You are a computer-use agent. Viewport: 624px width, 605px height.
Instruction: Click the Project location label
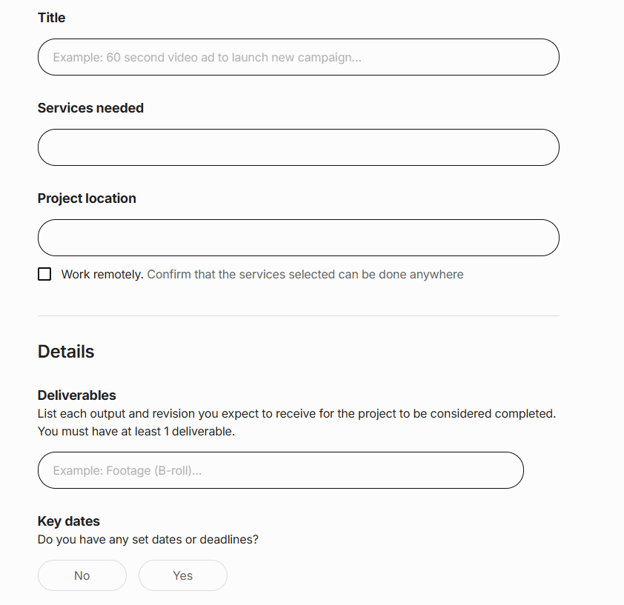pyautogui.click(x=87, y=198)
